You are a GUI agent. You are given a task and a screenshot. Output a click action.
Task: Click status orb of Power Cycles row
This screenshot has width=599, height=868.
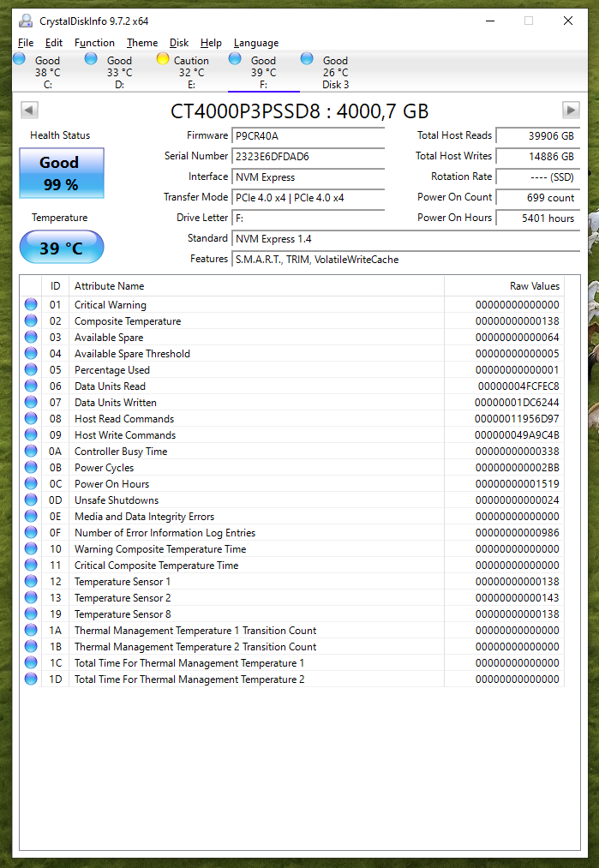[31, 467]
